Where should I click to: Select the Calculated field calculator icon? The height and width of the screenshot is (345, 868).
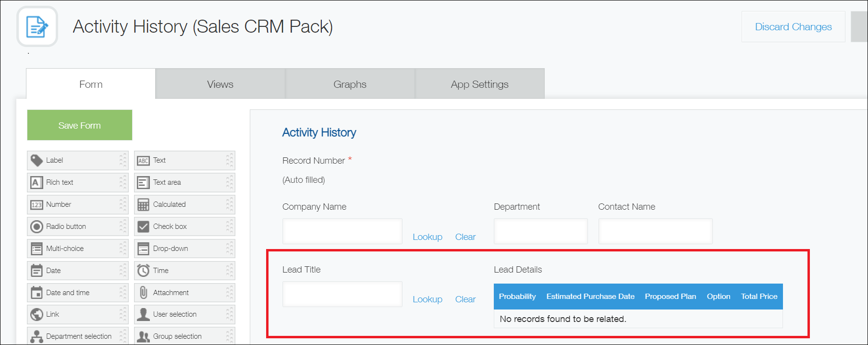(x=143, y=205)
